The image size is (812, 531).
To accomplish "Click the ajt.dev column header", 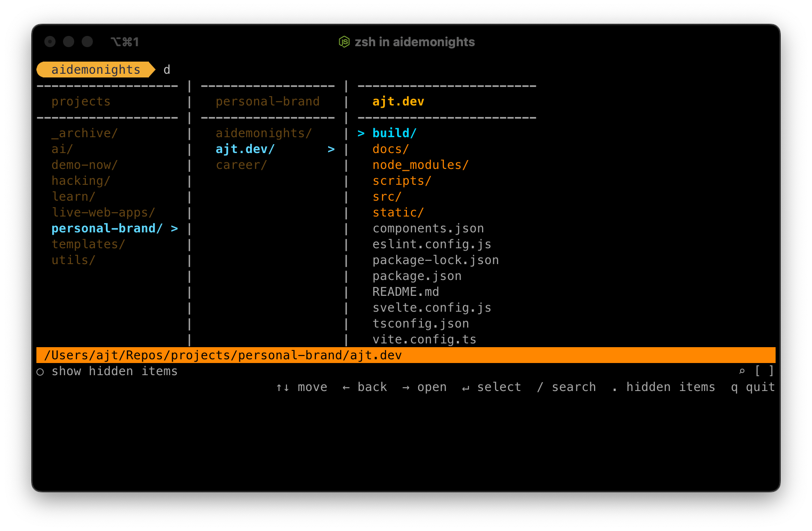I will pos(398,102).
